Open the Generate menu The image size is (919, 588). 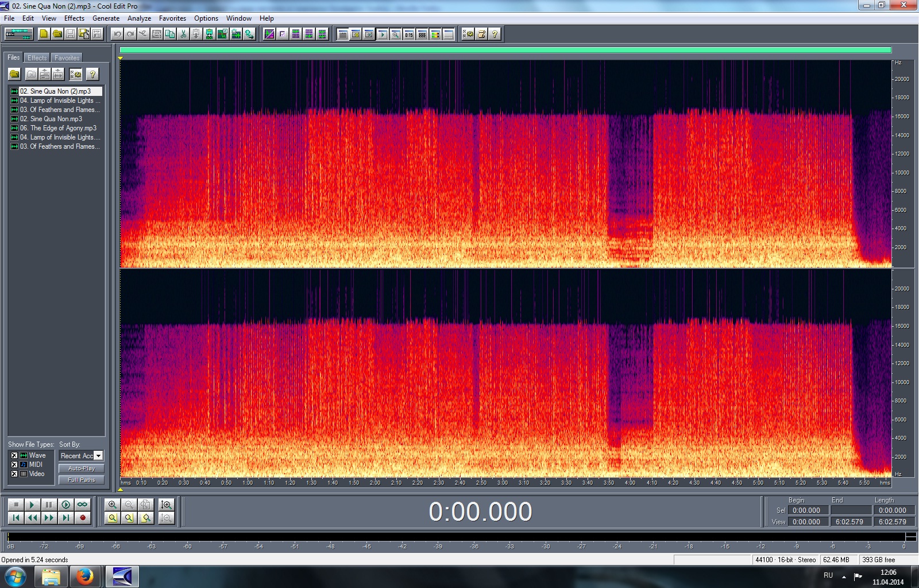pos(106,18)
